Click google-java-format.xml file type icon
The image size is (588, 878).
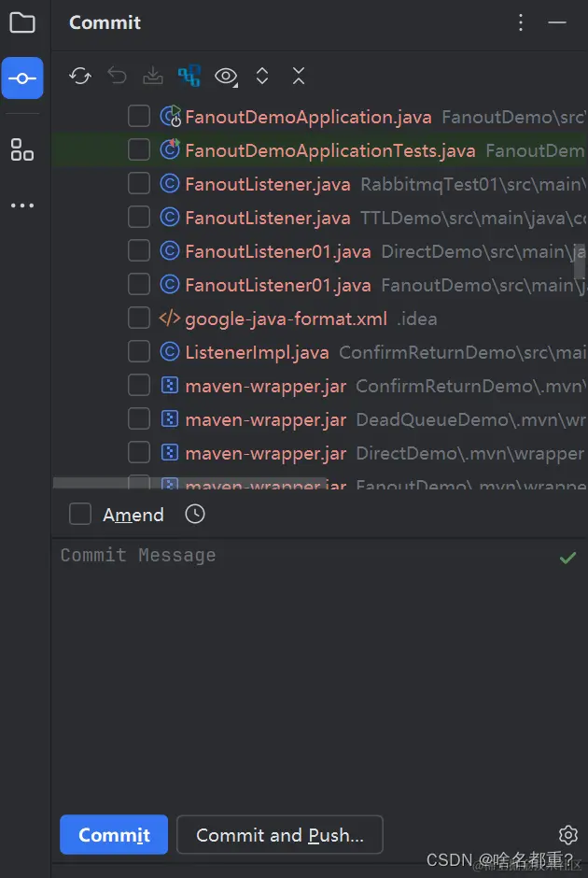(170, 319)
